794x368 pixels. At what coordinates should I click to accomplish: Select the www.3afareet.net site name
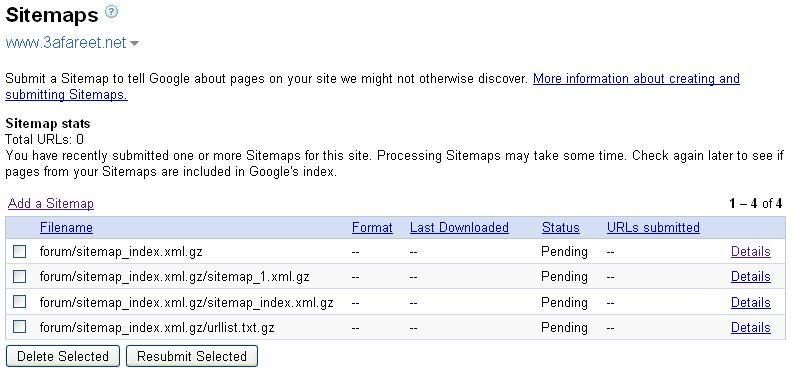click(x=66, y=43)
